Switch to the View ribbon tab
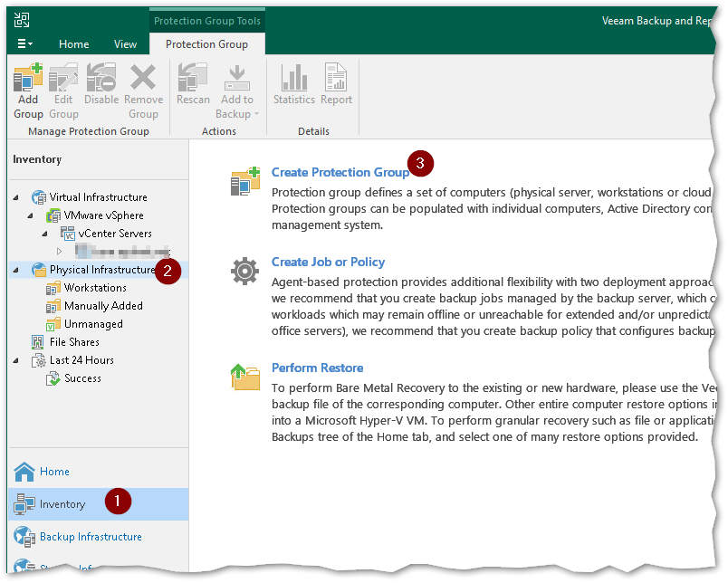This screenshot has height=583, width=728. point(125,44)
